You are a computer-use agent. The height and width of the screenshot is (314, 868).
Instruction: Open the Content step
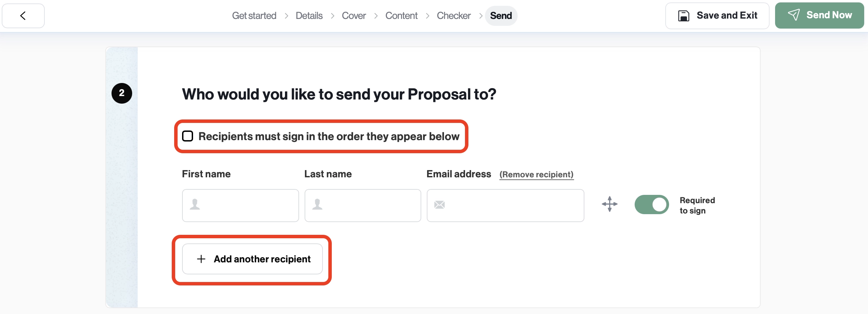pos(401,15)
